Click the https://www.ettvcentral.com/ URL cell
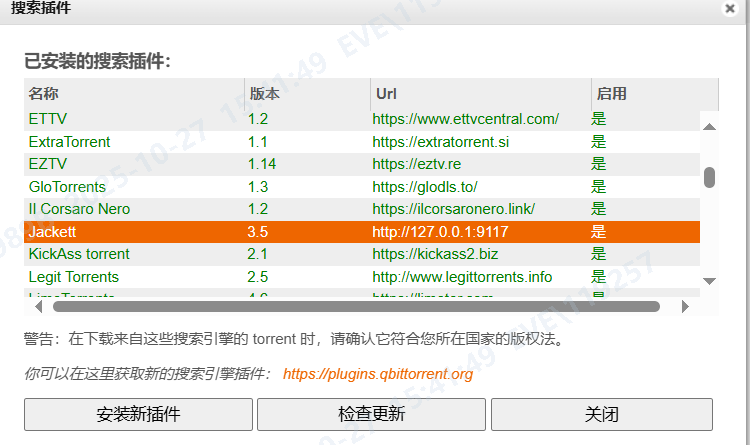750x445 pixels. pos(465,119)
